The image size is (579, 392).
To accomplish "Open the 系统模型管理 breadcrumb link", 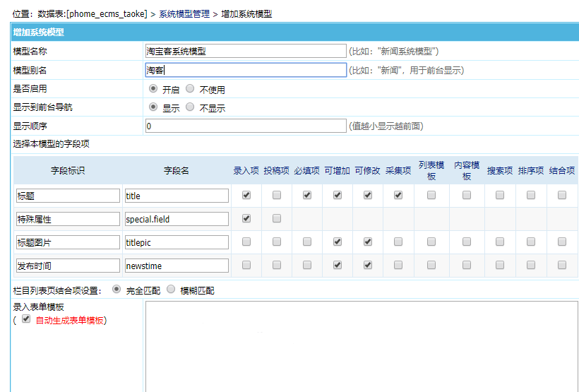I will coord(184,14).
